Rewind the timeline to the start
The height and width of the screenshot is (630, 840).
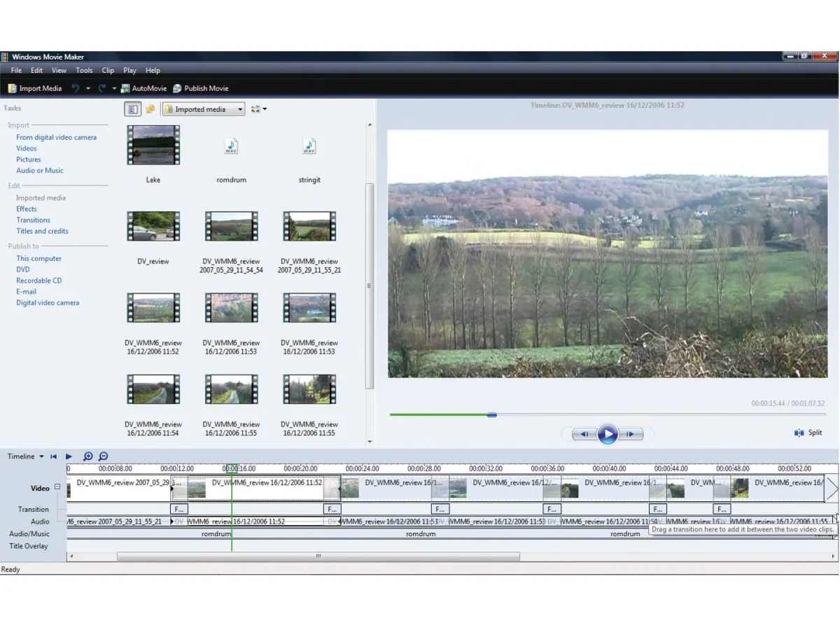pyautogui.click(x=53, y=456)
